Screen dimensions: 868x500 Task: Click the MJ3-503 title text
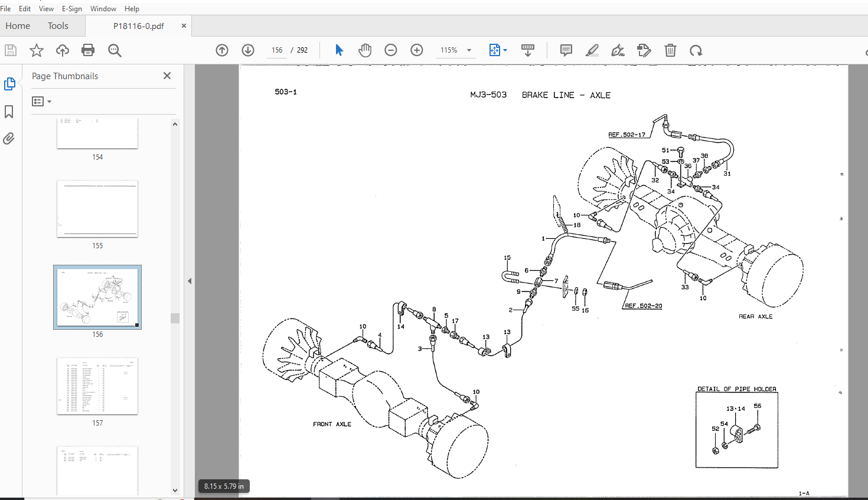[488, 95]
